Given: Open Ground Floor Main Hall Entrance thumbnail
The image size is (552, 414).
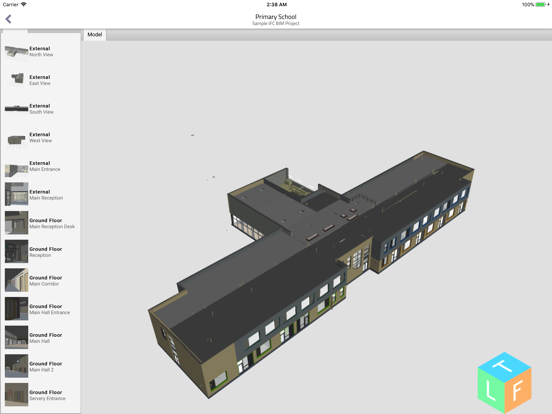Looking at the screenshot, I should [x=16, y=309].
